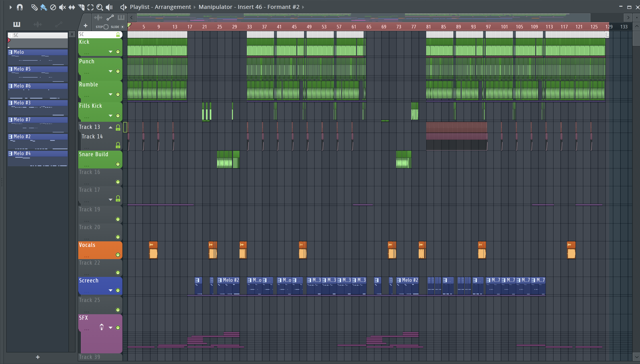Select the Melo #3 pattern

pyautogui.click(x=38, y=108)
